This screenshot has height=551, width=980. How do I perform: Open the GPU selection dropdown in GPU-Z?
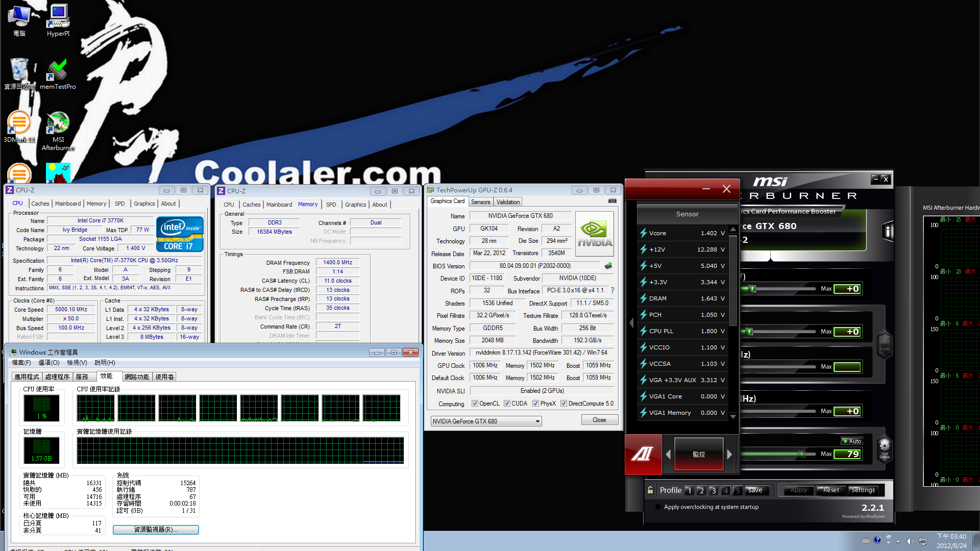pyautogui.click(x=486, y=421)
